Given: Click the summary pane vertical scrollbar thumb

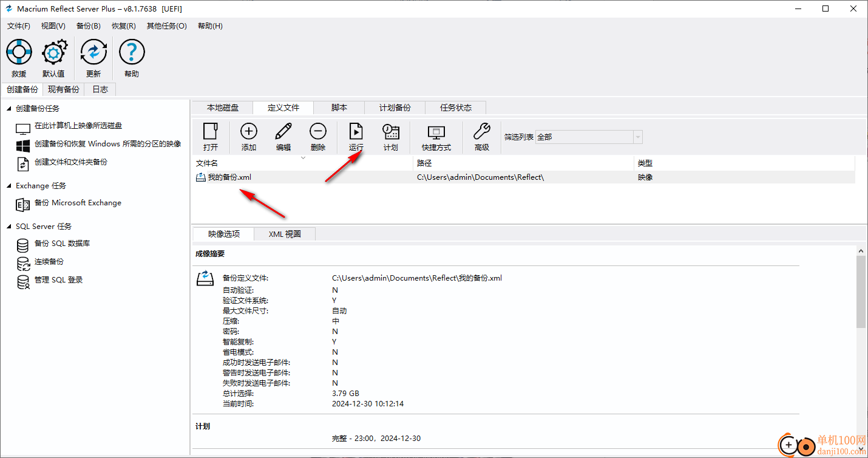Looking at the screenshot, I should pos(861,292).
